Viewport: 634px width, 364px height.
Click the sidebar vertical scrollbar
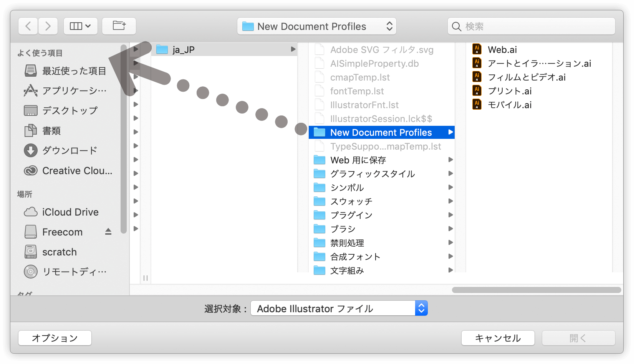click(x=123, y=138)
